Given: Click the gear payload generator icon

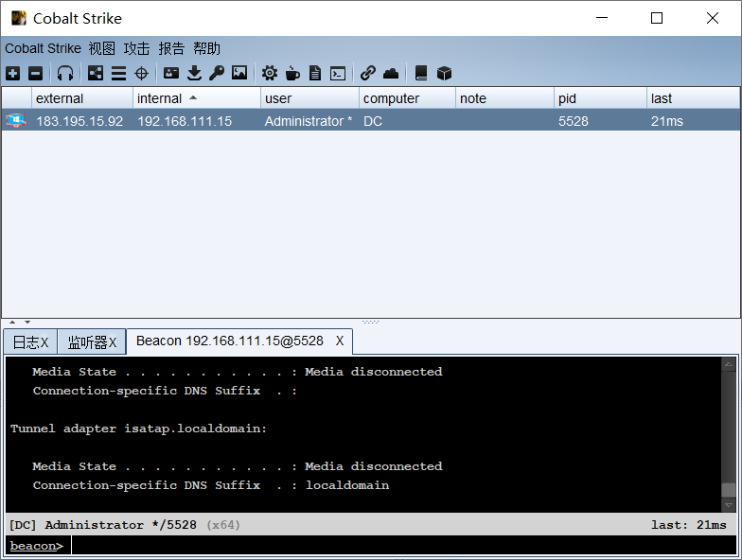Looking at the screenshot, I should [x=270, y=74].
